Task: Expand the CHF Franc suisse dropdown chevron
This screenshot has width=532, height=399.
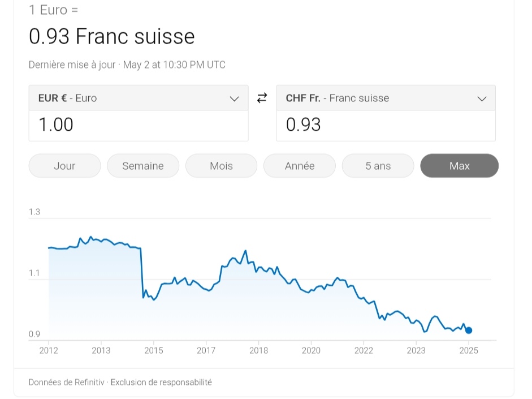Action: click(482, 99)
